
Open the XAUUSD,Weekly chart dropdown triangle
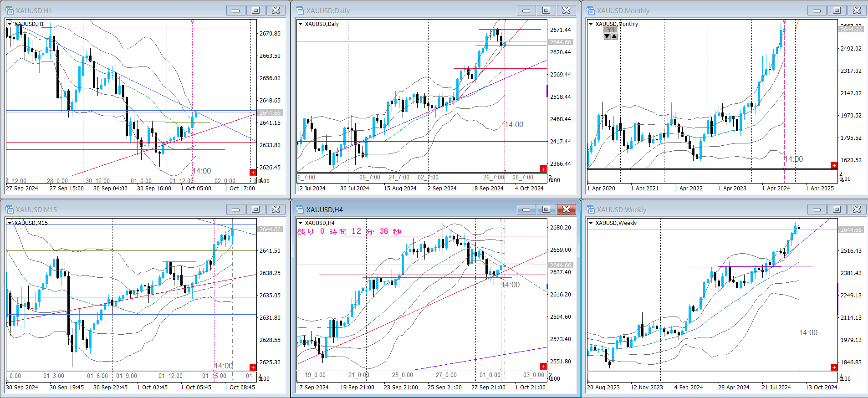[x=591, y=223]
